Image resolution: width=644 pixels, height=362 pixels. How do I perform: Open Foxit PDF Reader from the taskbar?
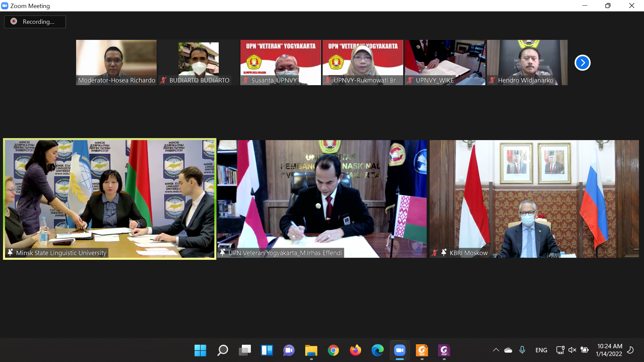(422, 350)
